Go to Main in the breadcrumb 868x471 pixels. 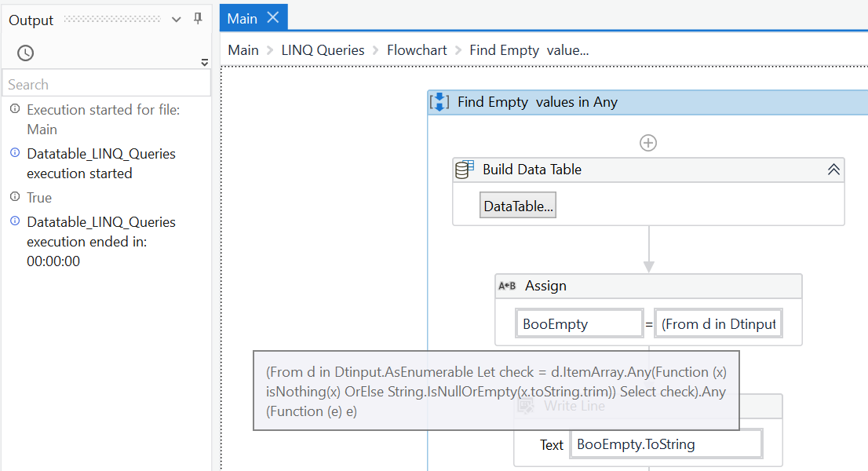pos(243,50)
